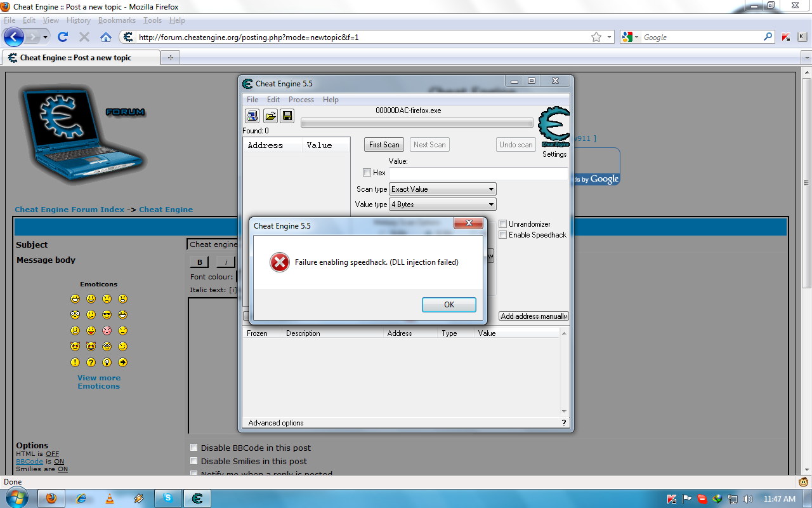Click the Firefox URL address bar
The width and height of the screenshot is (812, 508).
pos(362,37)
